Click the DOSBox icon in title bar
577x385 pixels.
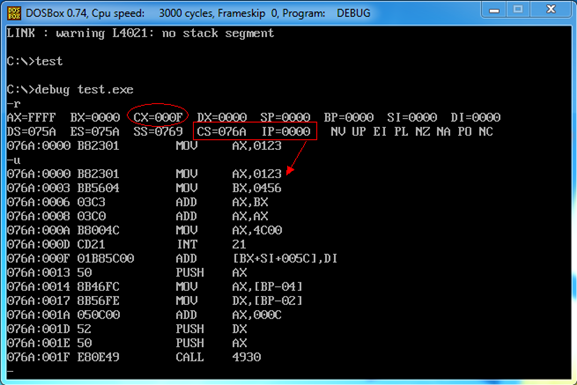point(14,13)
